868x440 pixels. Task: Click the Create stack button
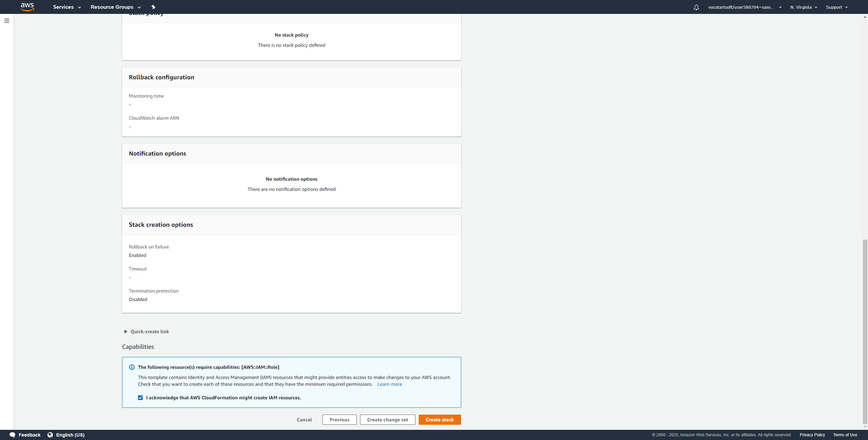click(x=440, y=420)
